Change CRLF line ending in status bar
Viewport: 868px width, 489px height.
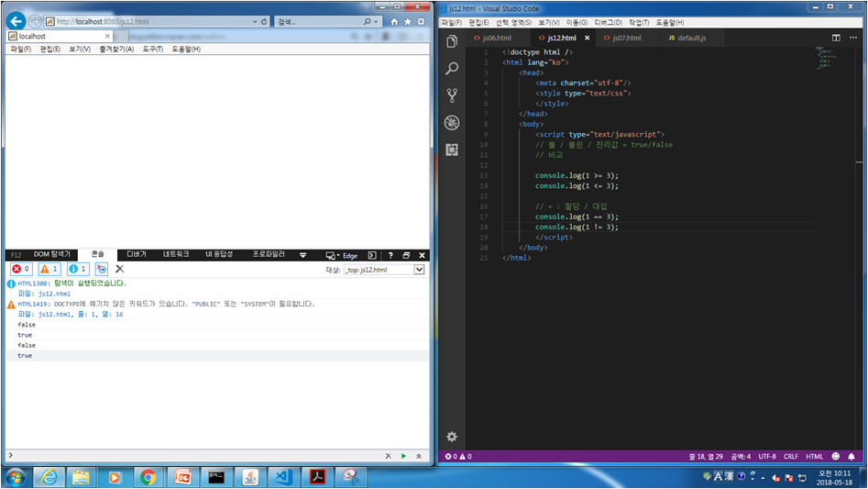pos(790,456)
